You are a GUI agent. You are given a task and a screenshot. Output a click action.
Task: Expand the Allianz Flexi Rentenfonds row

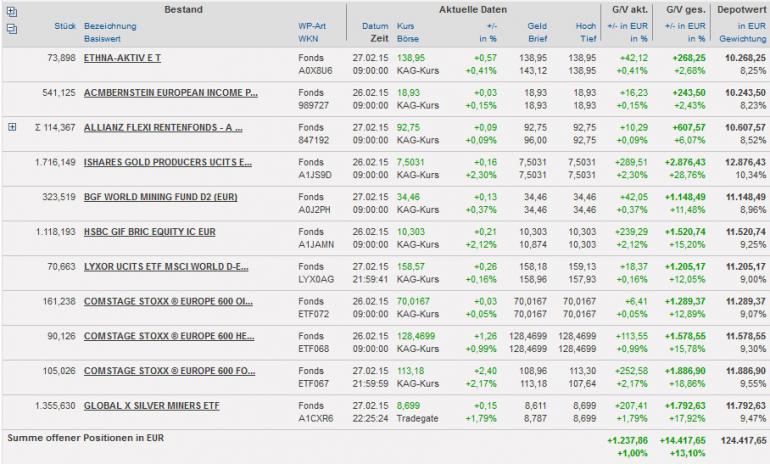point(11,127)
